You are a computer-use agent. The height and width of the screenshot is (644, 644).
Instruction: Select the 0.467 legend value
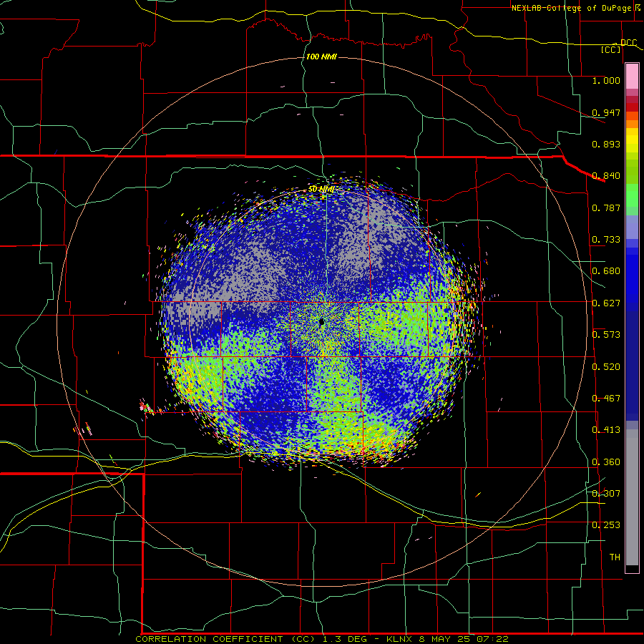[x=606, y=399]
